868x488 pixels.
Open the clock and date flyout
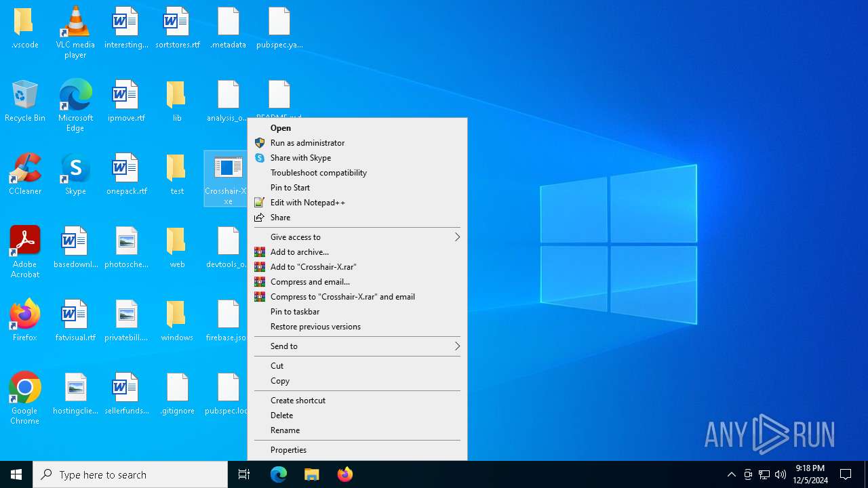point(810,474)
